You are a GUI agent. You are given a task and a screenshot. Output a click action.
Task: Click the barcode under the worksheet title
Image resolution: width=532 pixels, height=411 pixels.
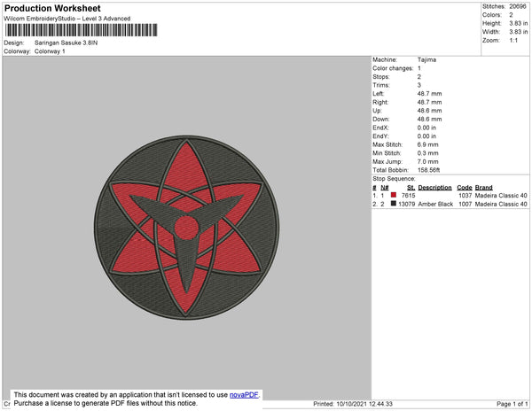point(81,30)
